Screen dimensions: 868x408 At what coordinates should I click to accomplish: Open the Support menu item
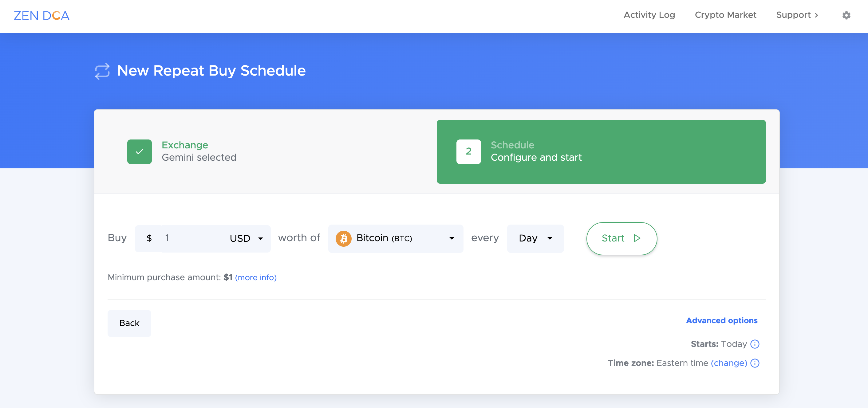797,15
